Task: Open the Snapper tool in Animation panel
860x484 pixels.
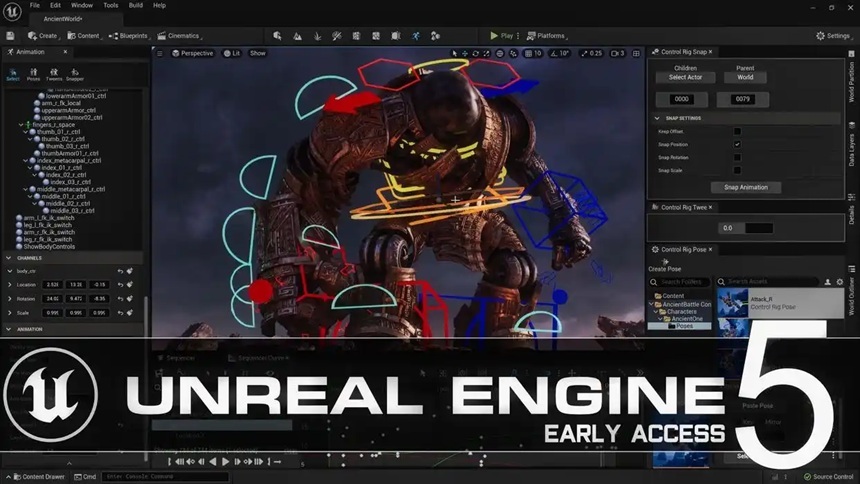Action: point(75,75)
